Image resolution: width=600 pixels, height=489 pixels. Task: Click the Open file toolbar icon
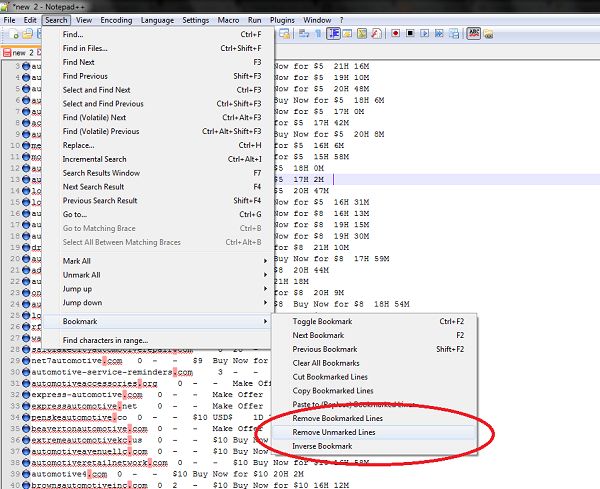click(28, 34)
